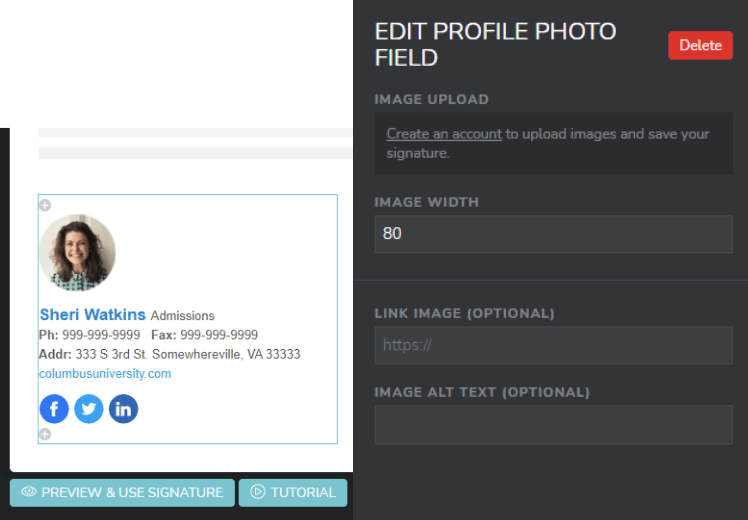Click the upper gray placeholder bar
Viewport: 748px width, 520px height.
click(195, 132)
